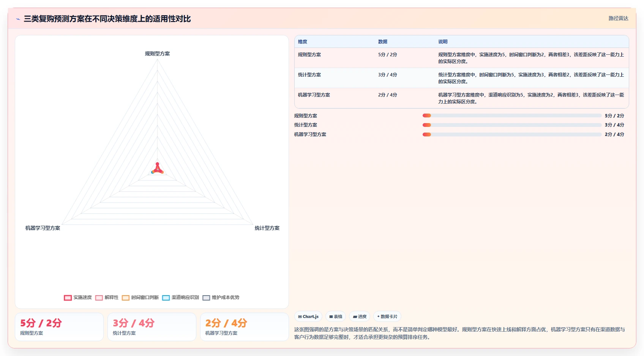Toggle the 时间窗口判断 legend series

click(140, 297)
